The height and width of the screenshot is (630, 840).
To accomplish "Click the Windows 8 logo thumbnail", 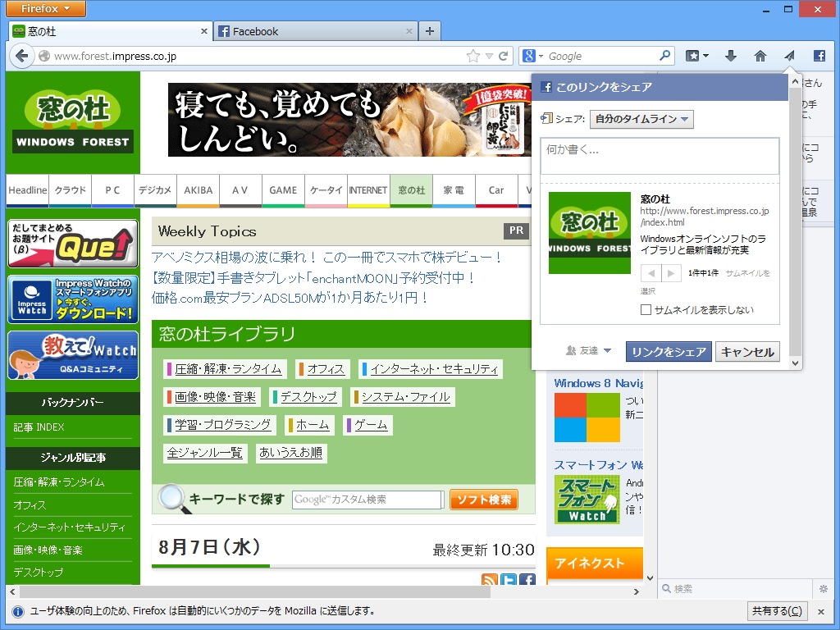I will [587, 418].
